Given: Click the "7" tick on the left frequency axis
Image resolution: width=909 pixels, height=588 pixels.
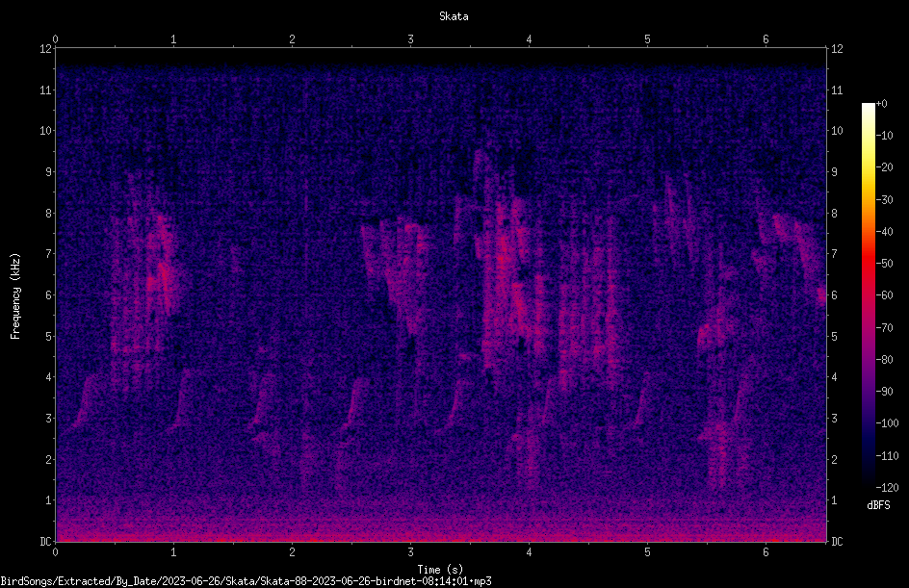Looking at the screenshot, I should (x=49, y=254).
